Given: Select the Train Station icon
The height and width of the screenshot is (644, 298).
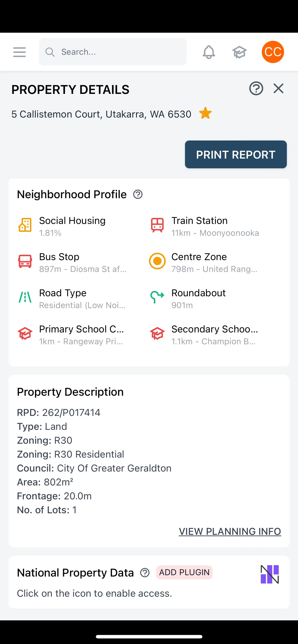Looking at the screenshot, I should (157, 225).
